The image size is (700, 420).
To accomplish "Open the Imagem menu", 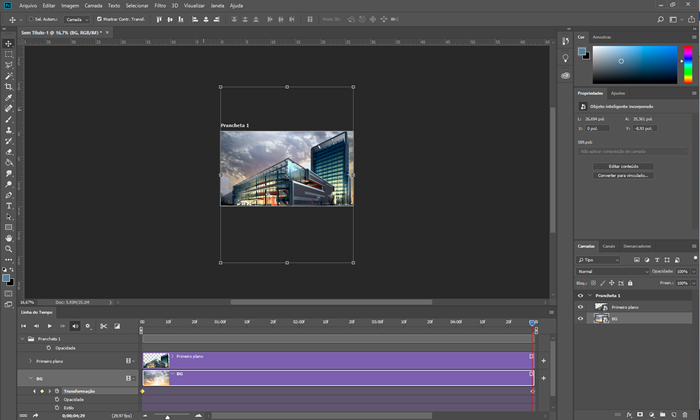I will (x=70, y=5).
